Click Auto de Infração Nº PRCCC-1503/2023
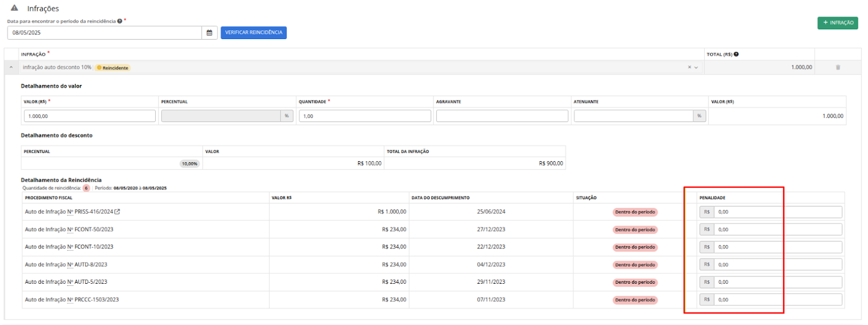The width and height of the screenshot is (868, 325). (x=72, y=299)
